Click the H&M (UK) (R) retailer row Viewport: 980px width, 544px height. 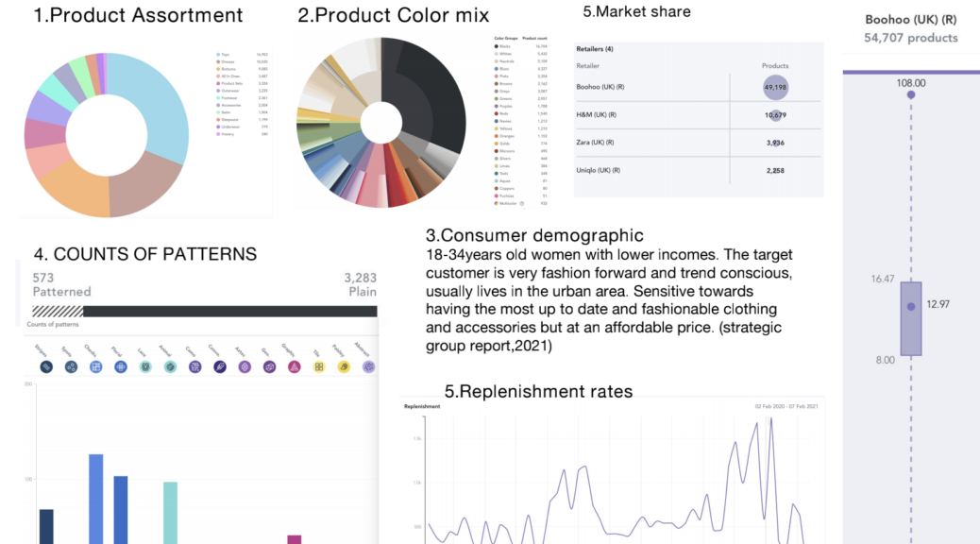[698, 115]
